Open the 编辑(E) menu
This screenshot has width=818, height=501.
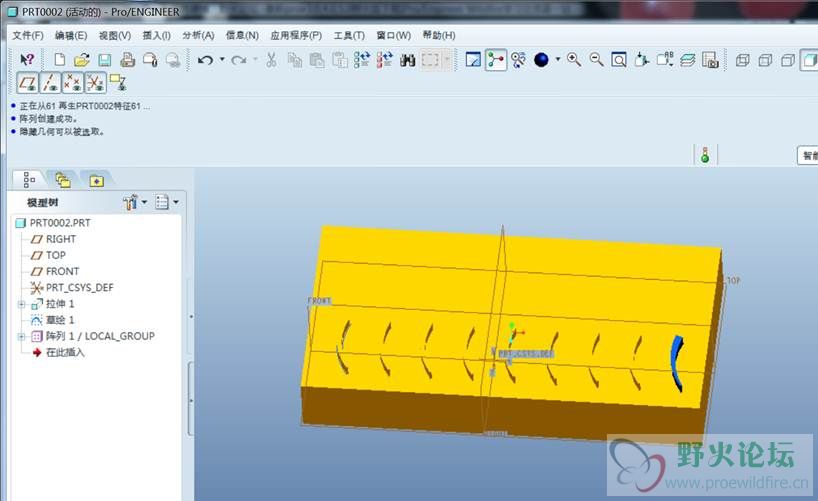pos(71,35)
